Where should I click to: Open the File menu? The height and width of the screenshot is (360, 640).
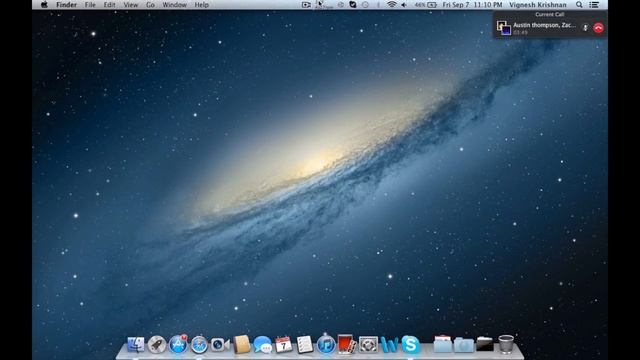[90, 5]
